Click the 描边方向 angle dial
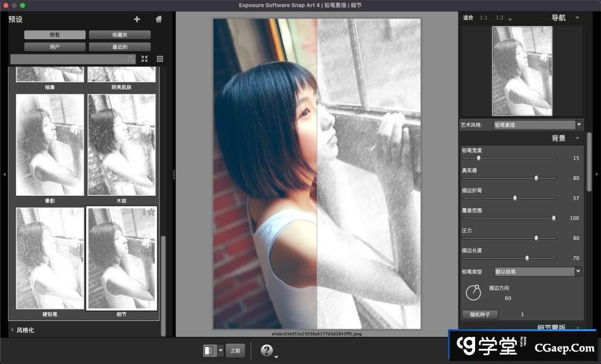 pos(473,293)
